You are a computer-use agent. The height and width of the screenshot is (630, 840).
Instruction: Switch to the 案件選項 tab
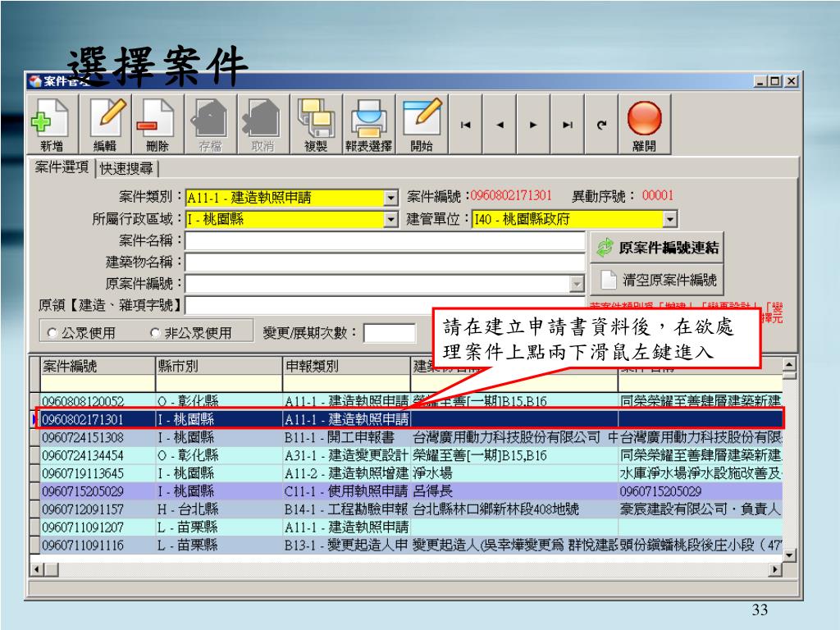62,167
